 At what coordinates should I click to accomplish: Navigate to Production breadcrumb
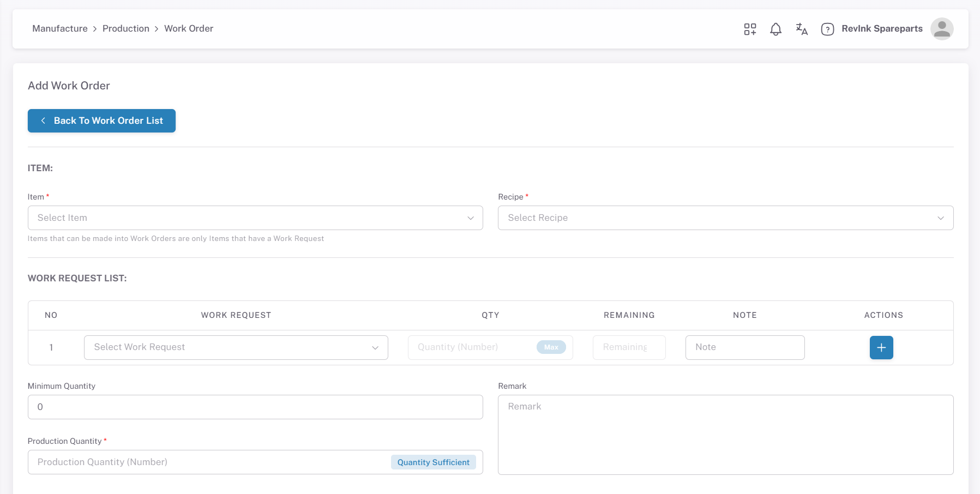tap(126, 28)
